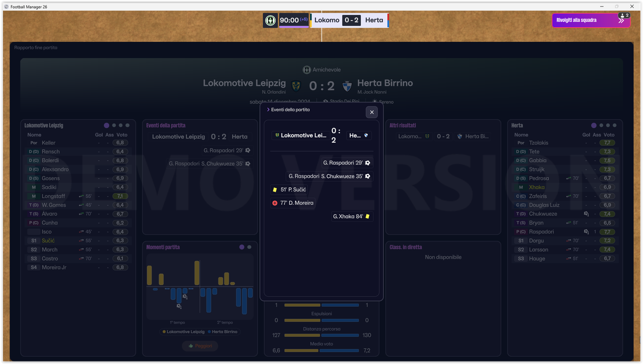This screenshot has height=364, width=643.
Task: Click the goal icon on Chukwueze row
Action: 586,214
